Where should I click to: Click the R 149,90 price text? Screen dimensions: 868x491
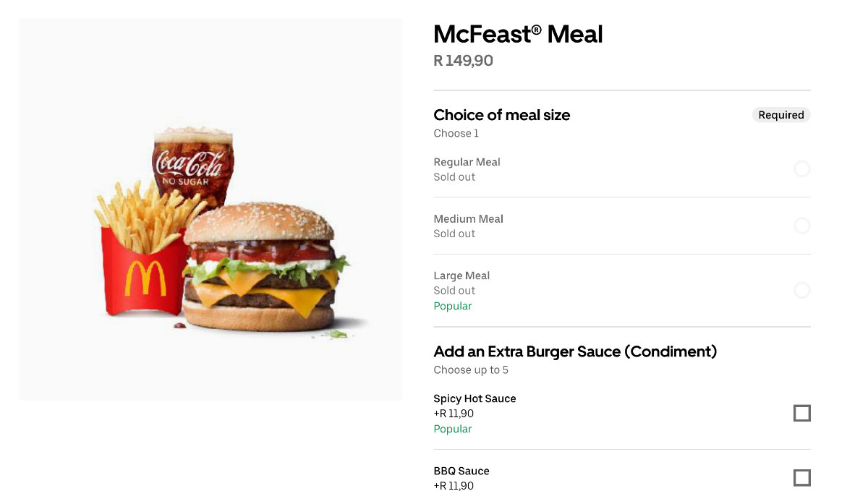coord(463,61)
